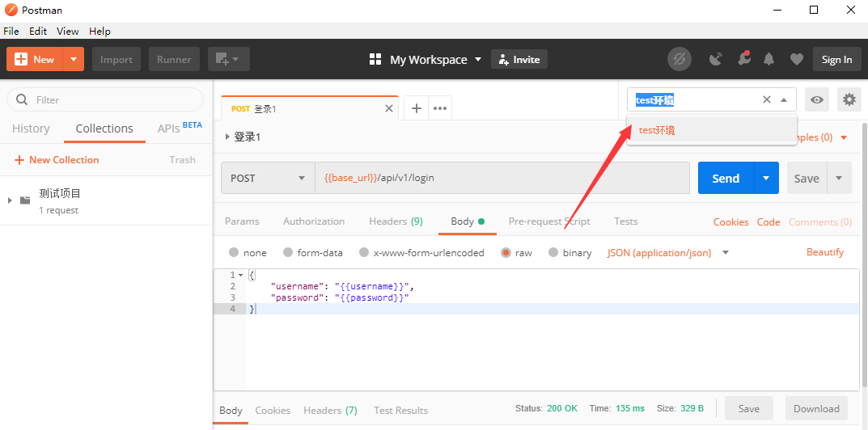The image size is (868, 430).
Task: Open the notifications bell
Action: tap(769, 59)
